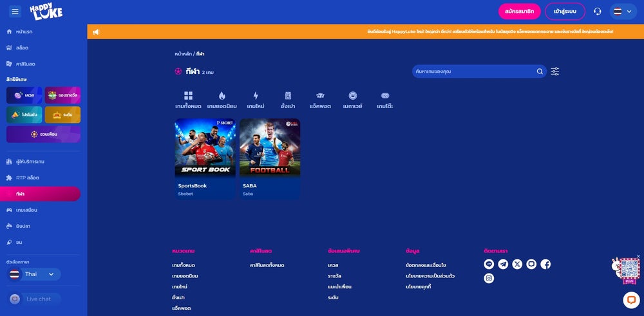
Task: Open the filter sliders icon beside search
Action: click(555, 71)
